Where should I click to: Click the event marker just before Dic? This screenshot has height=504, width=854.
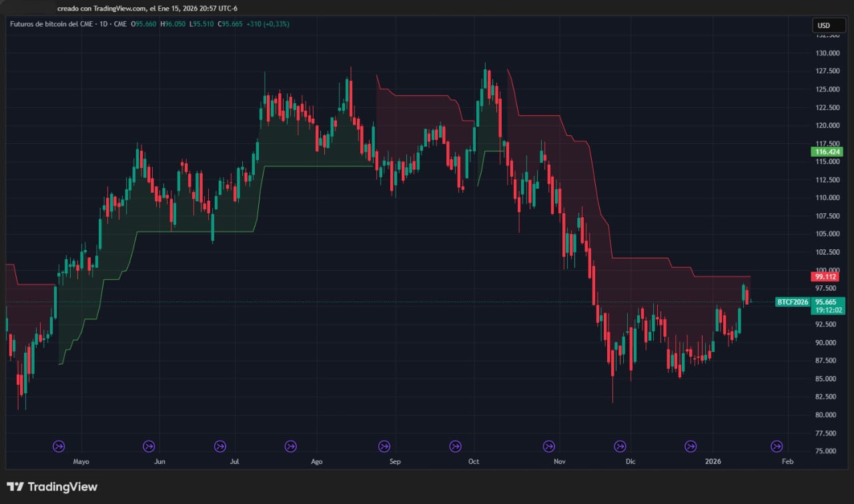620,446
